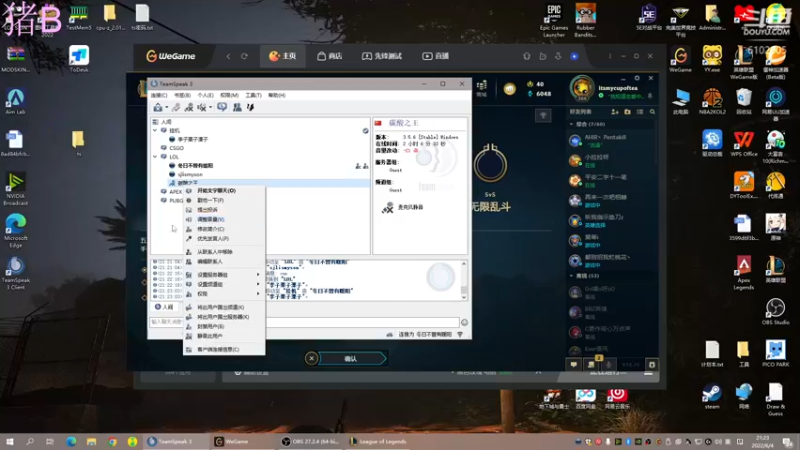The width and height of the screenshot is (800, 450).
Task: Open the chat icon at the bottom of the friends panel
Action: pos(573,364)
